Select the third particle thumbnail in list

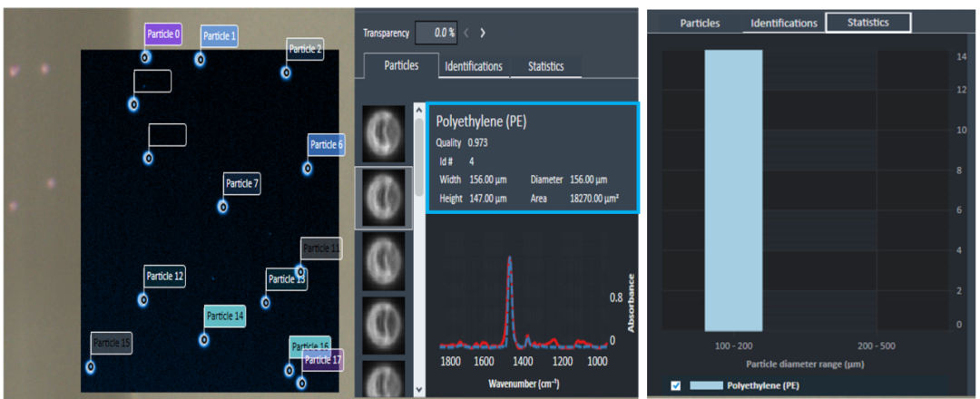tap(384, 261)
